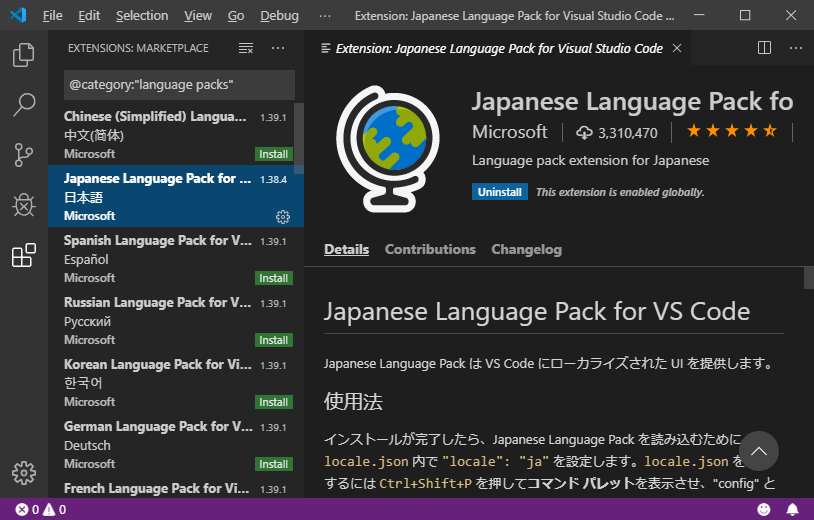This screenshot has height=520, width=814.
Task: Open the Edit menu
Action: pyautogui.click(x=89, y=16)
